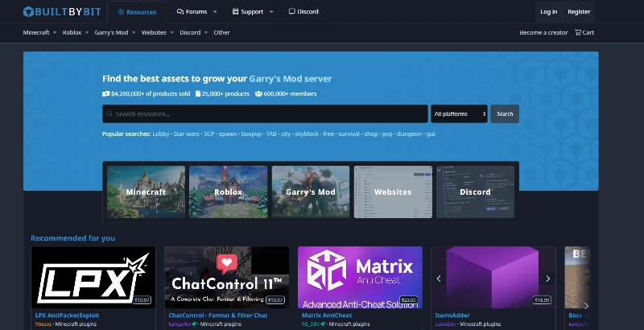This screenshot has width=644, height=330.
Task: Open ChatControl product image
Action: (x=227, y=277)
